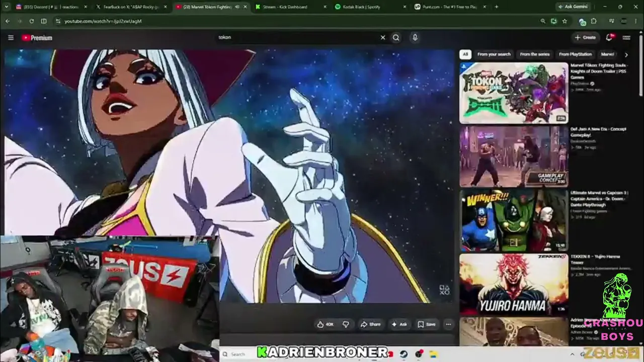Open the browser zoom magnifier in address bar
This screenshot has width=644, height=362.
point(543,21)
